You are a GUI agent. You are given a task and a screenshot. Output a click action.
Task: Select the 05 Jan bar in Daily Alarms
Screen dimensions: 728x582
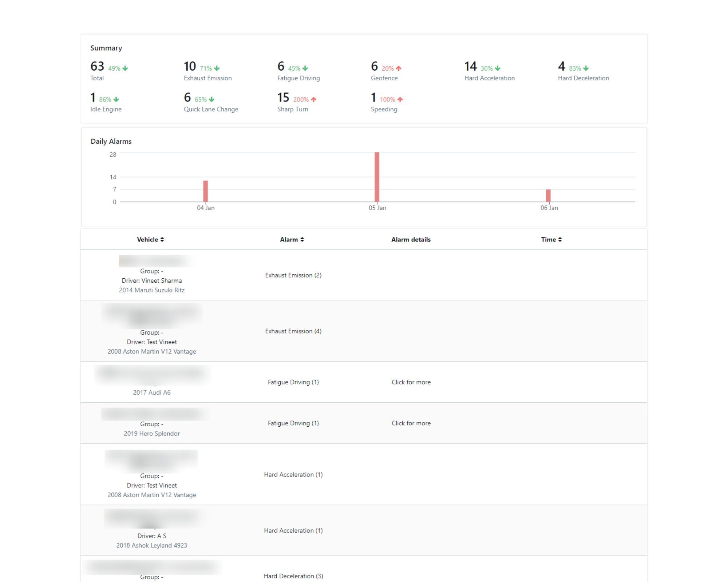pyautogui.click(x=377, y=177)
